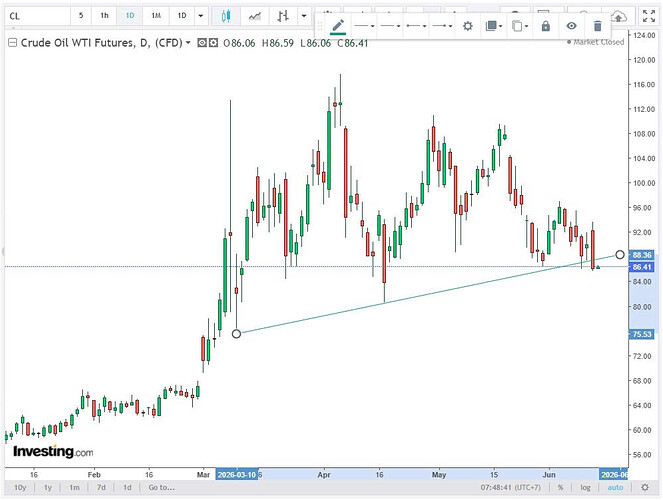The width and height of the screenshot is (663, 500).
Task: Open the Go to... date selector
Action: tap(161, 487)
